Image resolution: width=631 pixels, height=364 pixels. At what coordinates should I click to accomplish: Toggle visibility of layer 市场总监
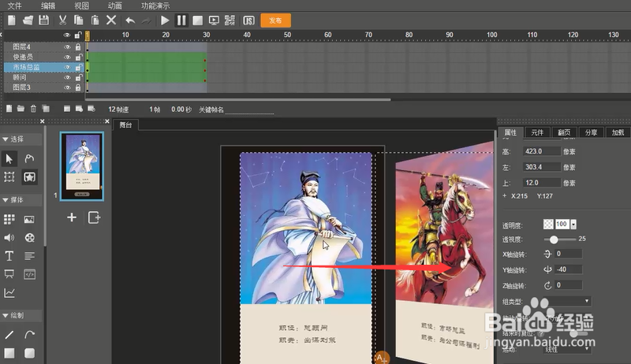click(x=67, y=67)
